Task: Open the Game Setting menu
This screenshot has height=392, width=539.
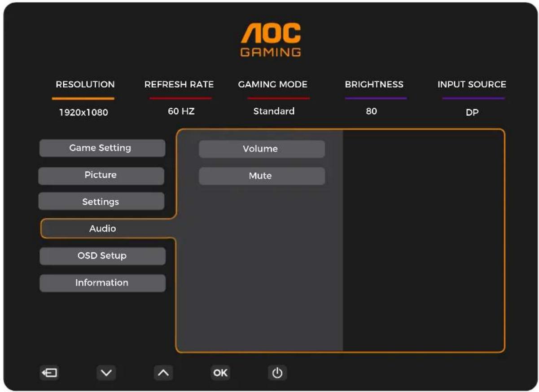Action: tap(102, 148)
